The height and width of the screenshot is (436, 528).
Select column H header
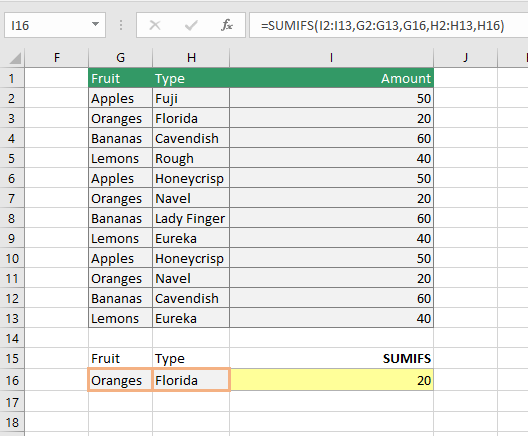191,58
